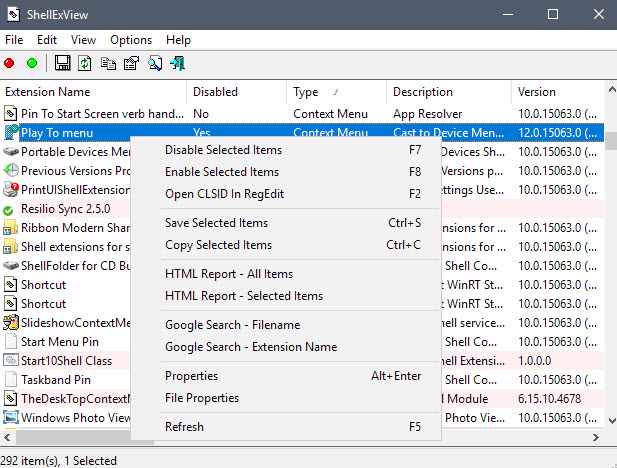Click the SlideshowContextMenu row icon
This screenshot has height=468, width=617.
pyautogui.click(x=11, y=322)
